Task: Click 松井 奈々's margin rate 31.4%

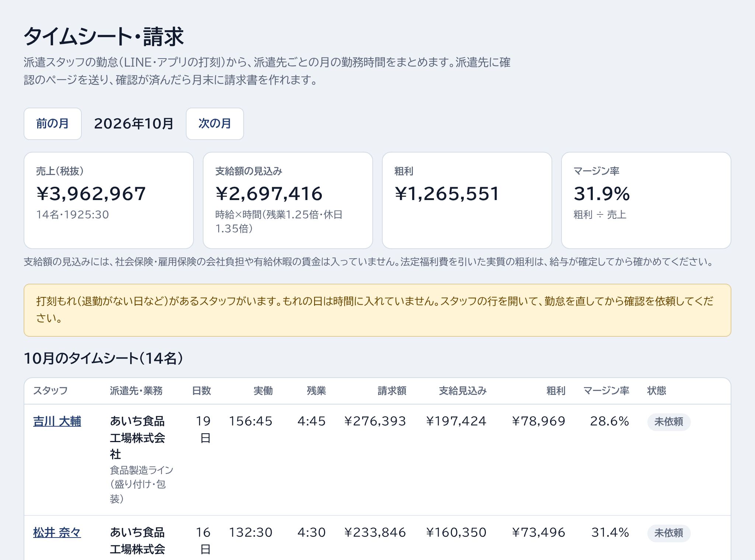Action: point(610,533)
